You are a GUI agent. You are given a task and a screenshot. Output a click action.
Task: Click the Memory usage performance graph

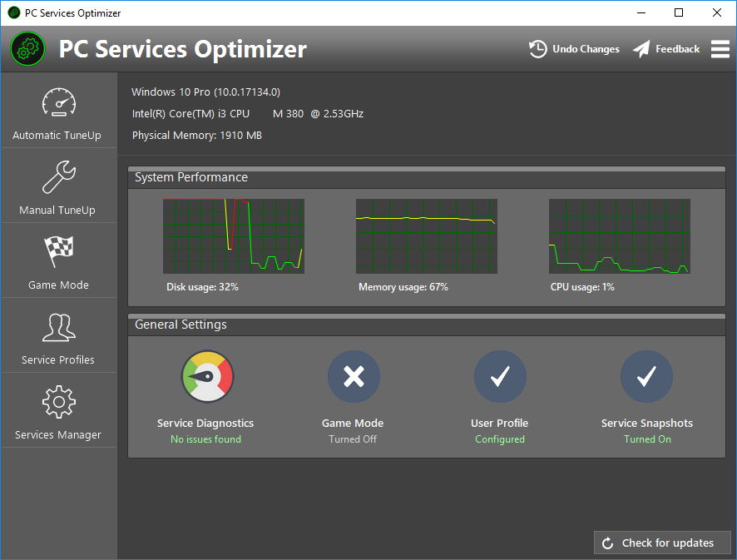point(427,236)
